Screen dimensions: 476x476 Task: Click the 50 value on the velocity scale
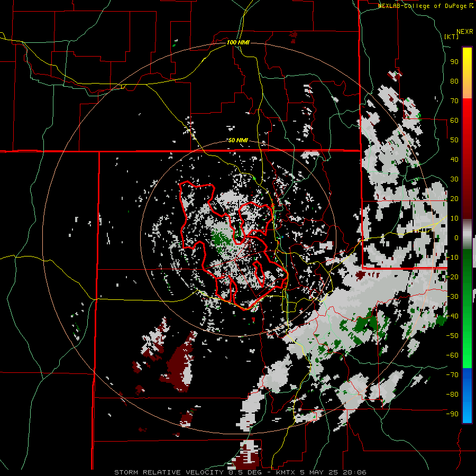coord(454,140)
